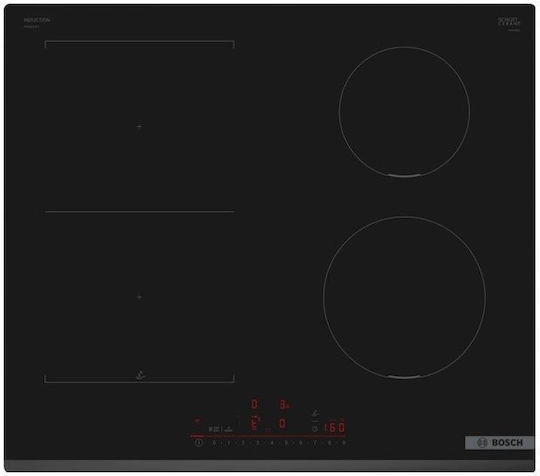Viewport: 540px width, 476px height.
Task: Click the INDUCTION label in the top corner
Action: click(x=37, y=20)
